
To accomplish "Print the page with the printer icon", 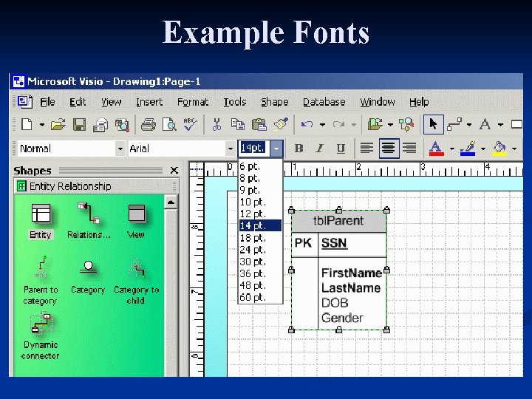I will [x=149, y=125].
